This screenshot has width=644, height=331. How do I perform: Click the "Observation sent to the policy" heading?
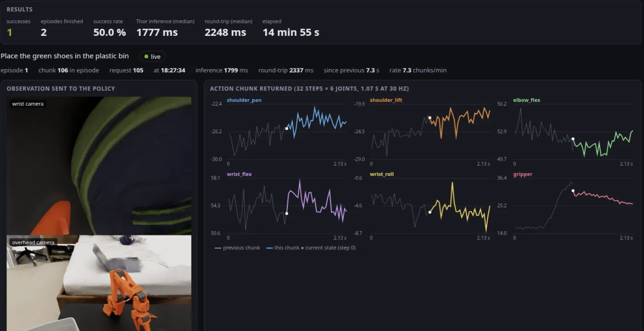[61, 89]
